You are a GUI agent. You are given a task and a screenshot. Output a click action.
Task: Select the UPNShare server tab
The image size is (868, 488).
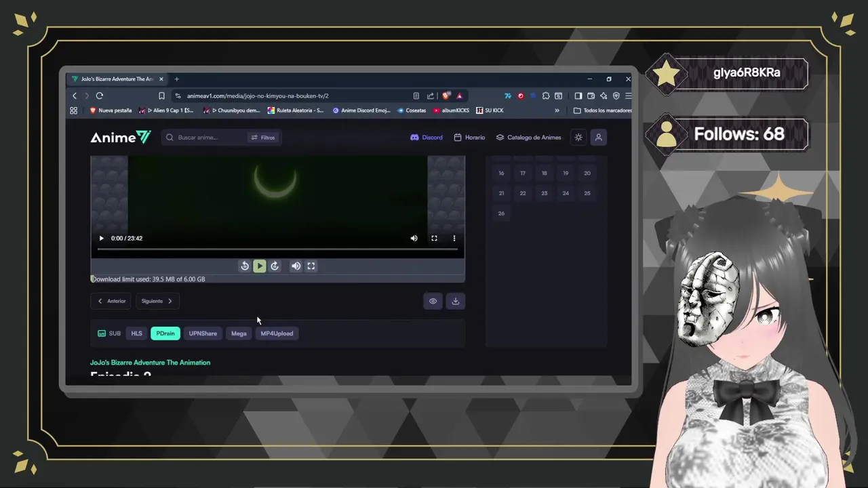point(203,333)
